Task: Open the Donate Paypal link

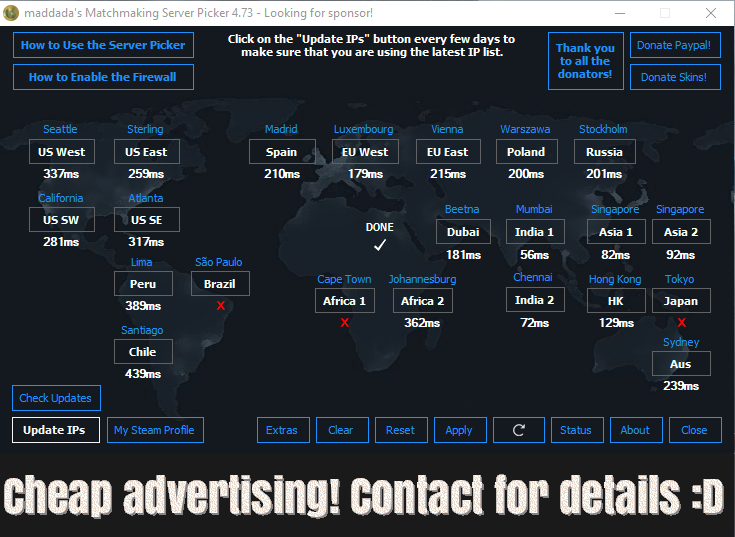Action: 675,45
